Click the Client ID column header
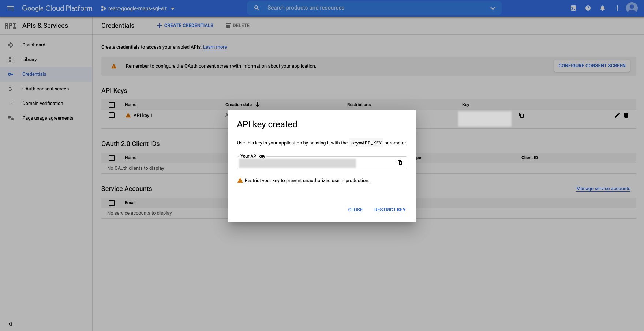 click(x=529, y=158)
